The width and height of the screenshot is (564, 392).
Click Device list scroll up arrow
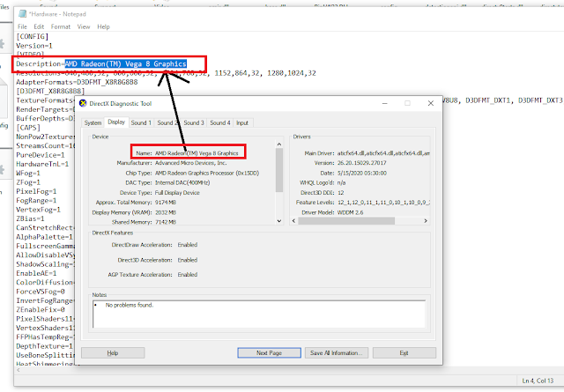tap(279, 144)
